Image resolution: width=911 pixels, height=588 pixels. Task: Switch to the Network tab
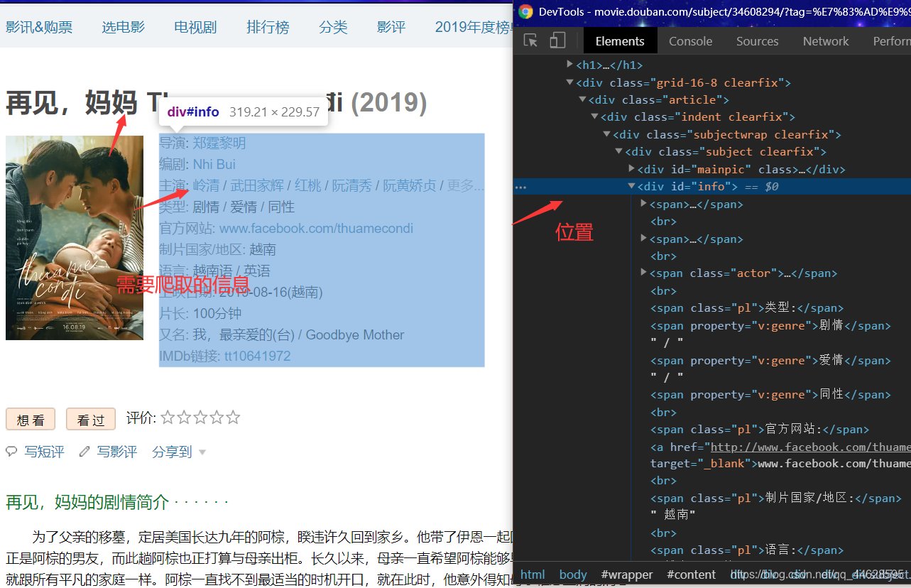826,41
